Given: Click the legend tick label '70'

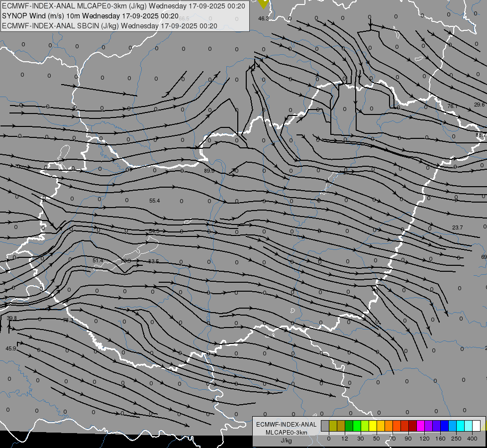Looking at the screenshot, I should tap(392, 439).
